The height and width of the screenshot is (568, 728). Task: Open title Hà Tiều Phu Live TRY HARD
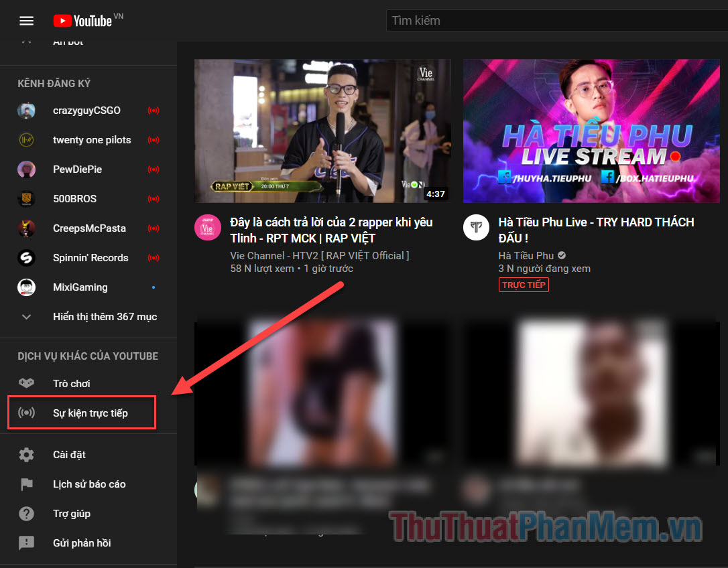(596, 230)
